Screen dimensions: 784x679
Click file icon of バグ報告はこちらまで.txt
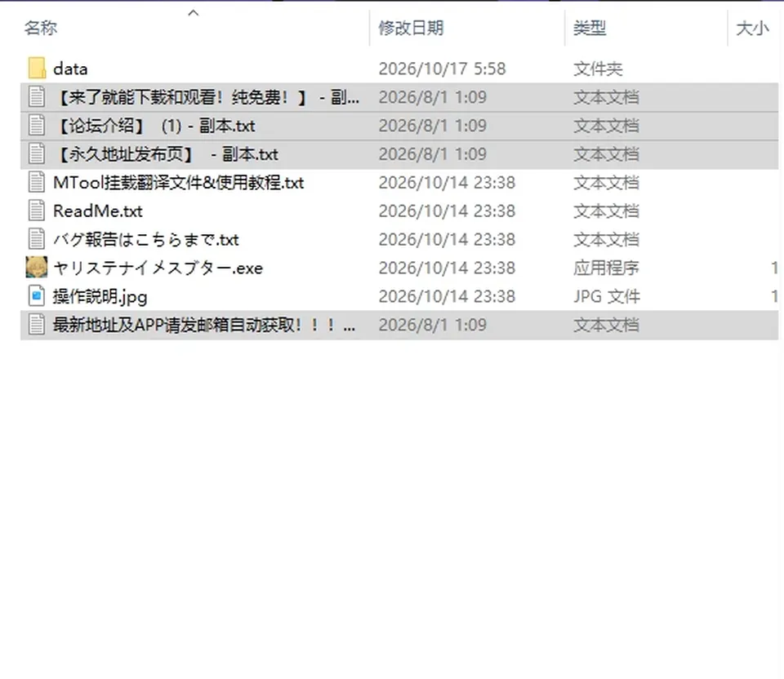[37, 239]
